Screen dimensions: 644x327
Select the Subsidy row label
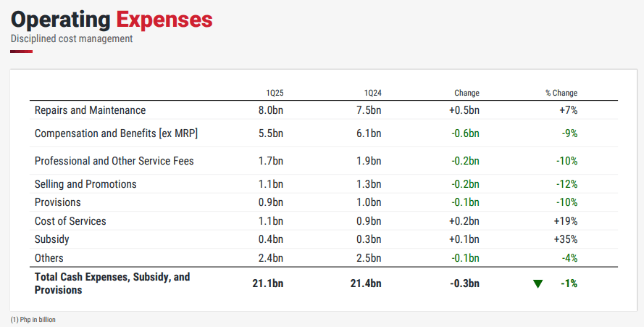[x=52, y=239]
